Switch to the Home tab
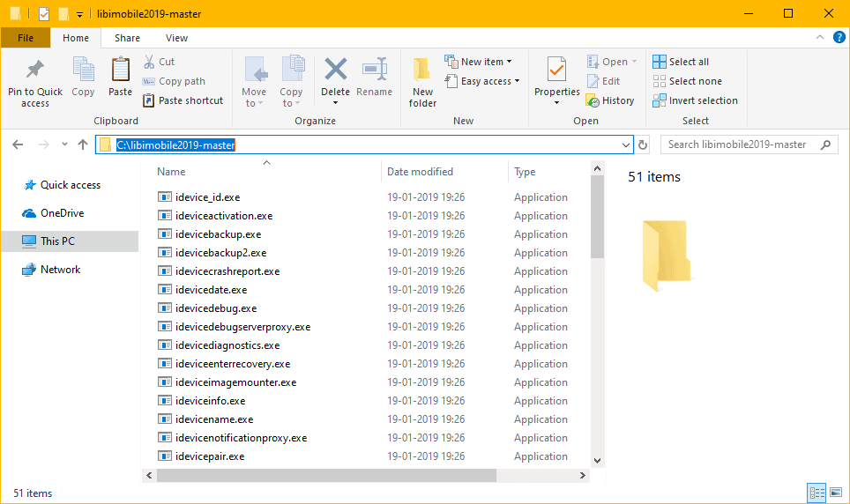850x504 pixels. coord(76,38)
